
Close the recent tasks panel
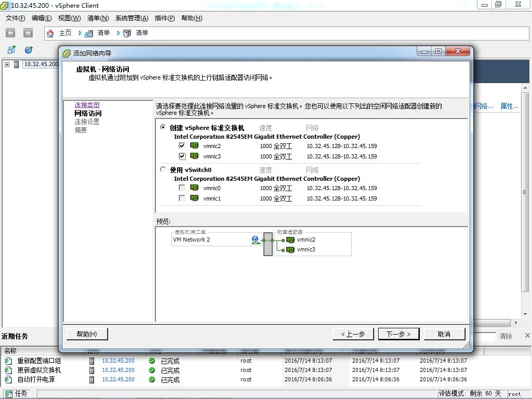(x=527, y=336)
